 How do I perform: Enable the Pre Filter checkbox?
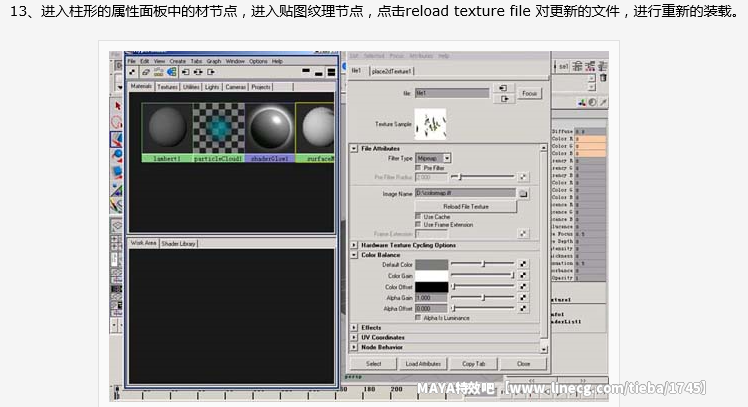[x=418, y=168]
